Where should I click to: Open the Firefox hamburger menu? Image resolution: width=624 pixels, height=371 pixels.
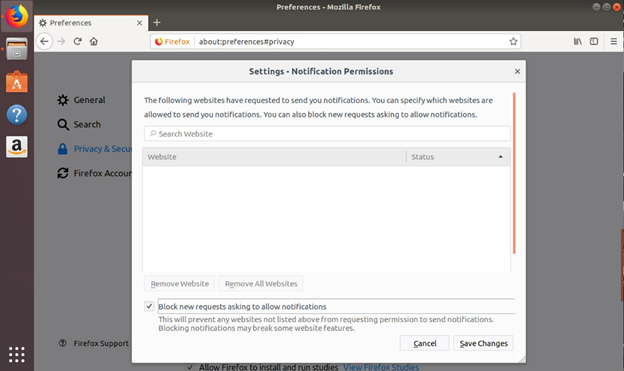point(614,41)
